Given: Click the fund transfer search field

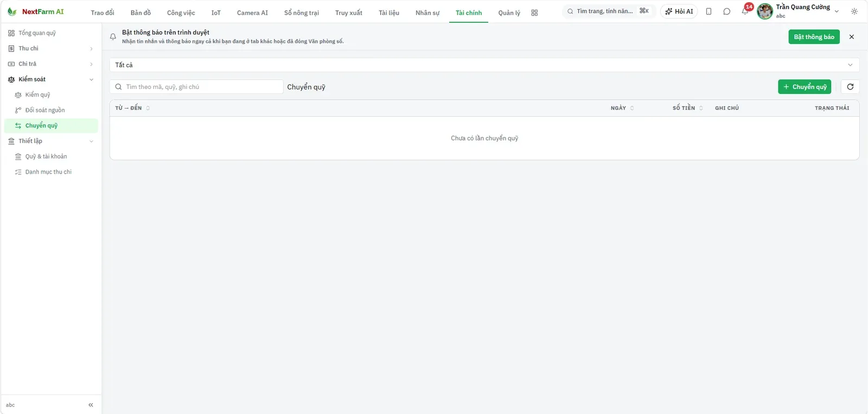Looking at the screenshot, I should (196, 87).
